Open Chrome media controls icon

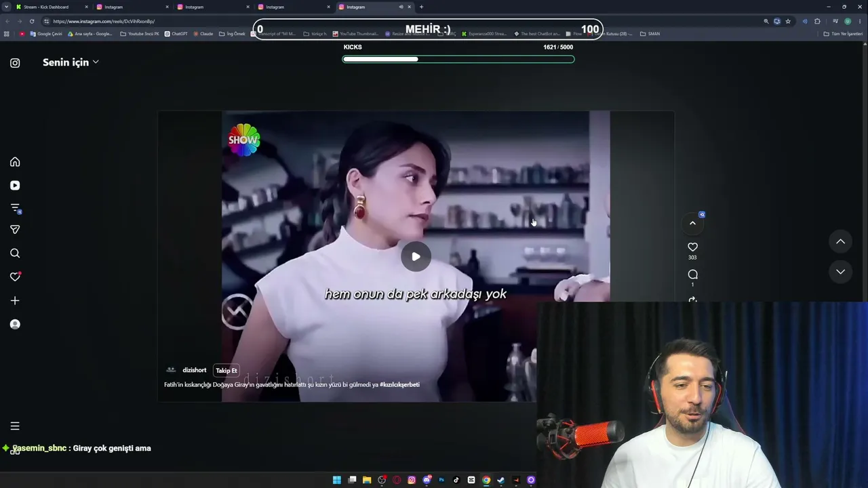click(835, 21)
